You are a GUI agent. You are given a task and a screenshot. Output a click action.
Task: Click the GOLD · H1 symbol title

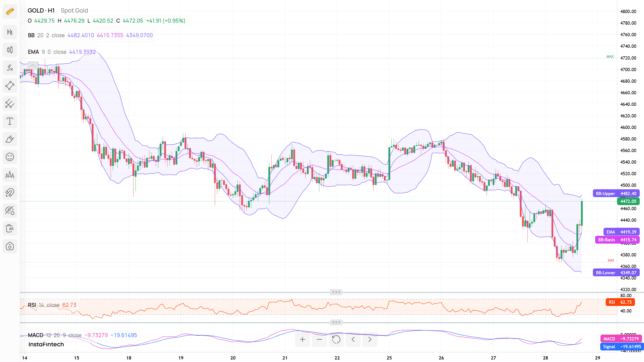[x=41, y=11]
